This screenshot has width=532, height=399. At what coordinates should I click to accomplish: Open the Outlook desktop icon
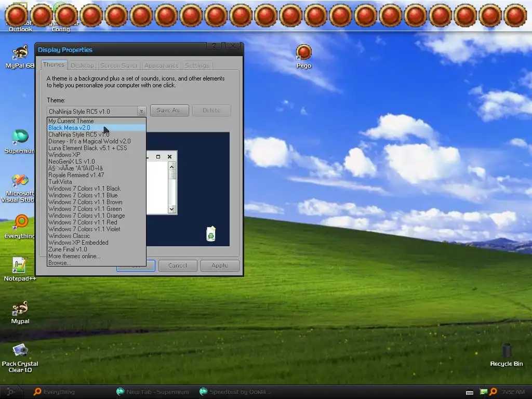20,29
